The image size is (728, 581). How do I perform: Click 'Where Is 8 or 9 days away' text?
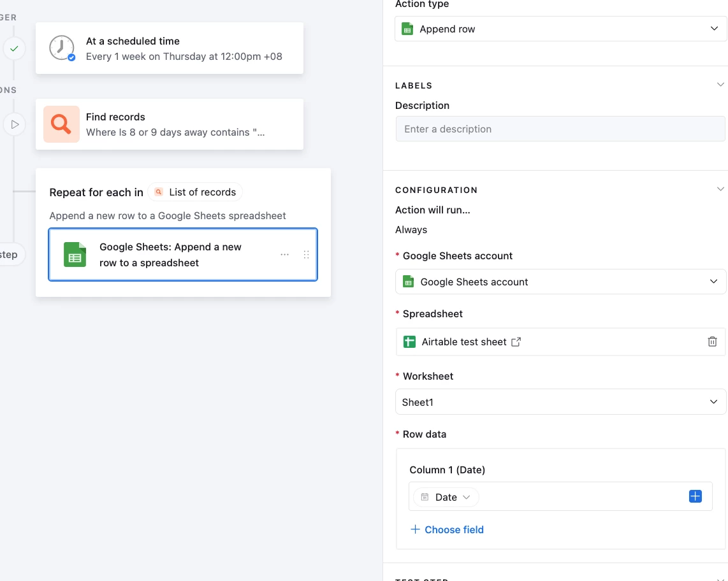(x=175, y=133)
